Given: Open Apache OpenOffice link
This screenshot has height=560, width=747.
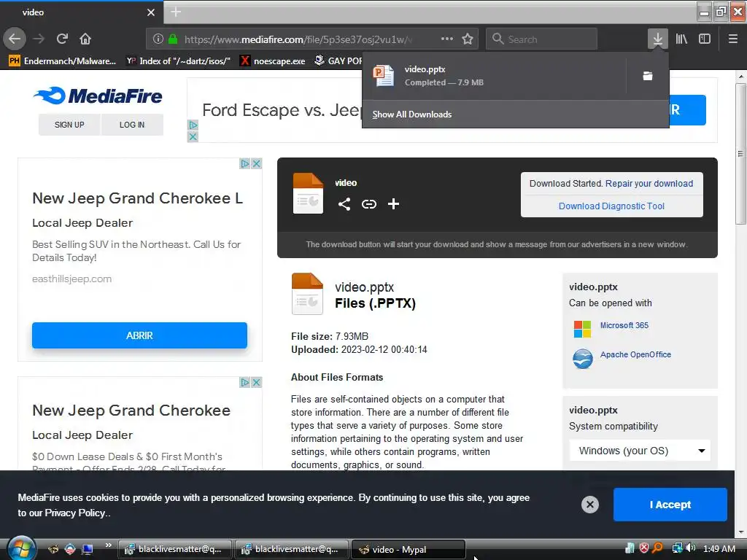Looking at the screenshot, I should pos(635,354).
